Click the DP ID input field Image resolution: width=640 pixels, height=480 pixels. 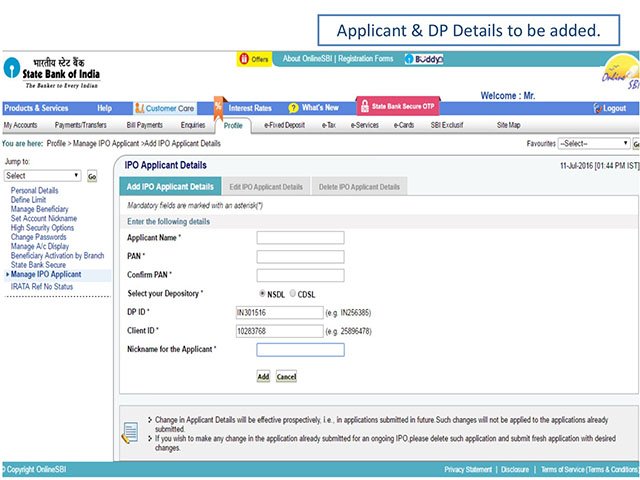(280, 313)
